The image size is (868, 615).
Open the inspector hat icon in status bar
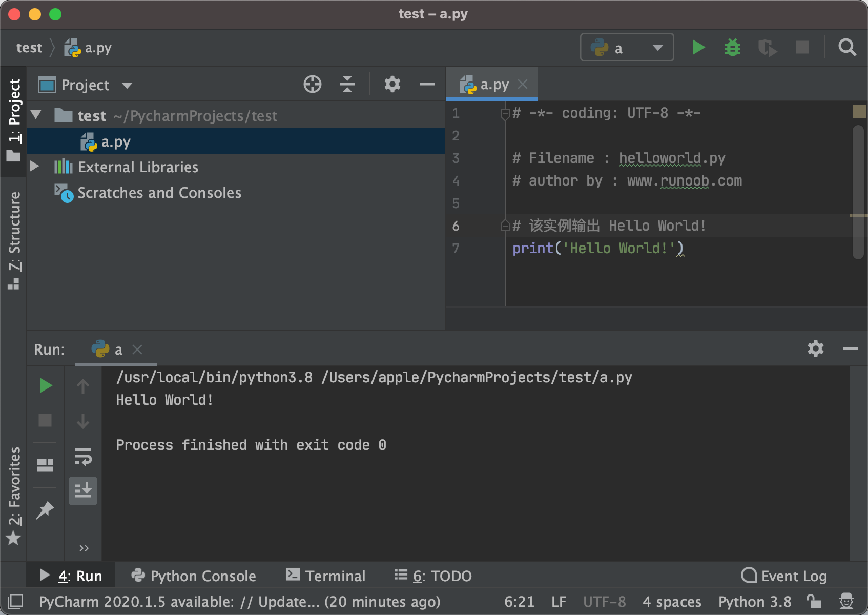pos(846,601)
